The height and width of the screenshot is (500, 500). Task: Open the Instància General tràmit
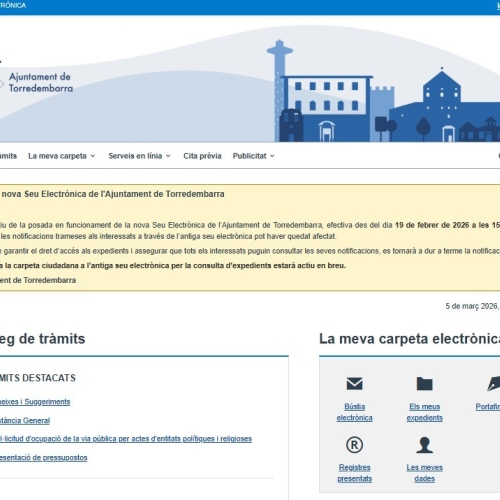[25, 421]
